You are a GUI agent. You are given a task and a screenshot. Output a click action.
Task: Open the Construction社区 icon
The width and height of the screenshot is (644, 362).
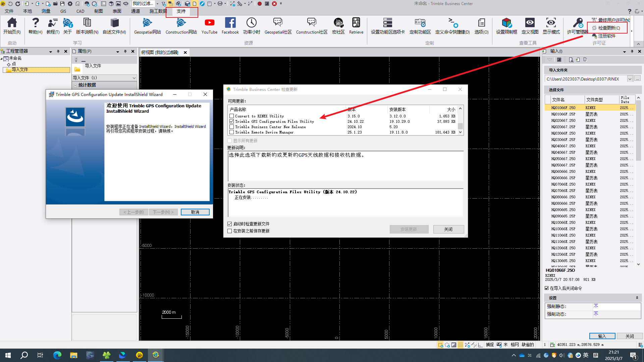point(312,26)
